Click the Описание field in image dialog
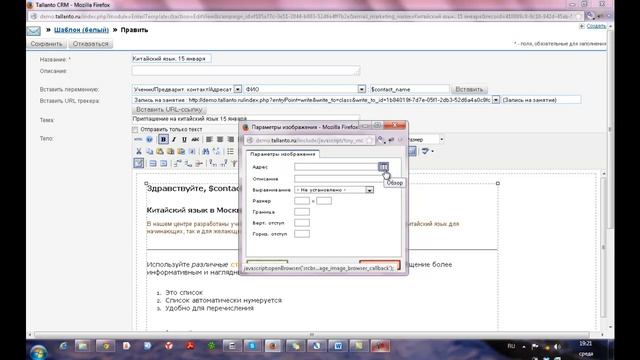640x360 pixels. (x=339, y=178)
